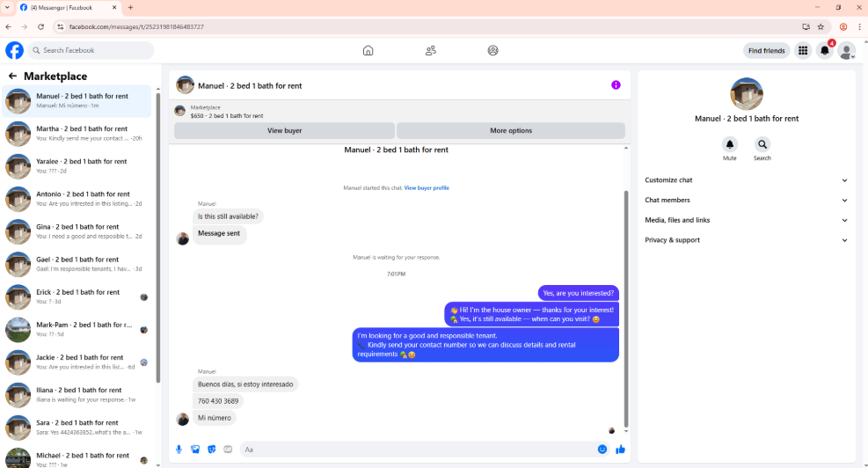Click the 'Mi número' message bubble
Screen dimensions: 868x468
(215, 418)
